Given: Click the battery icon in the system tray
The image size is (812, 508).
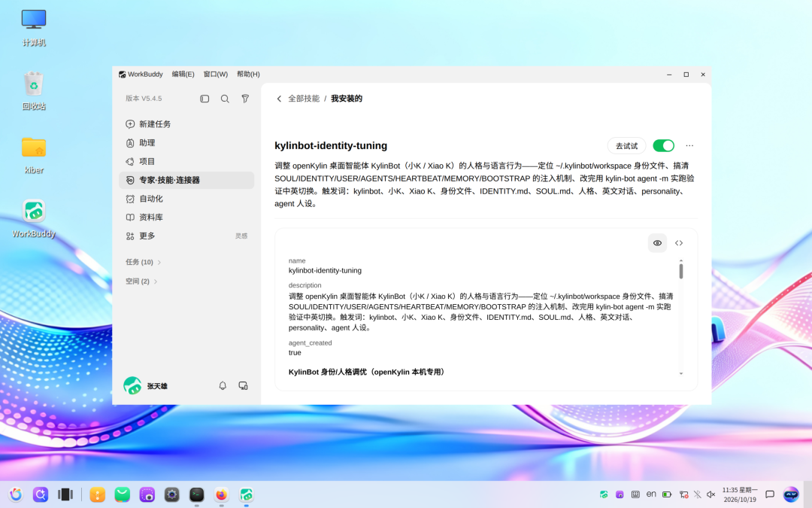Looking at the screenshot, I should 667,494.
